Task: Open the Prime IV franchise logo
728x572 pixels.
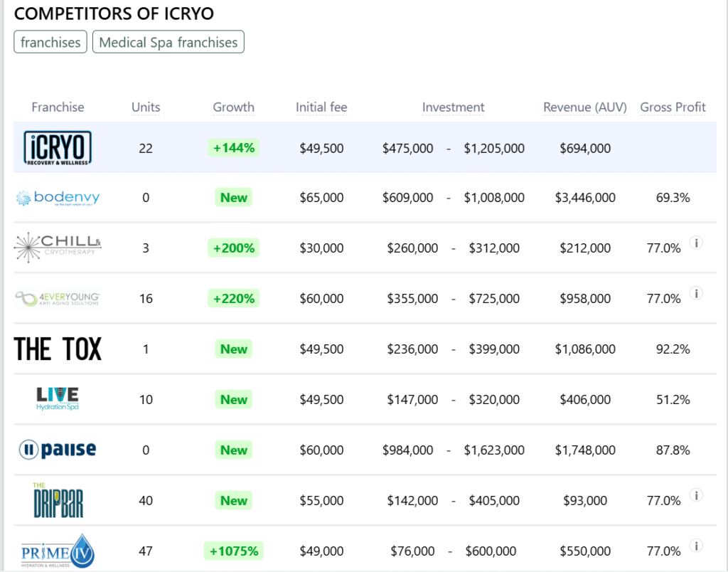Action: (58, 551)
